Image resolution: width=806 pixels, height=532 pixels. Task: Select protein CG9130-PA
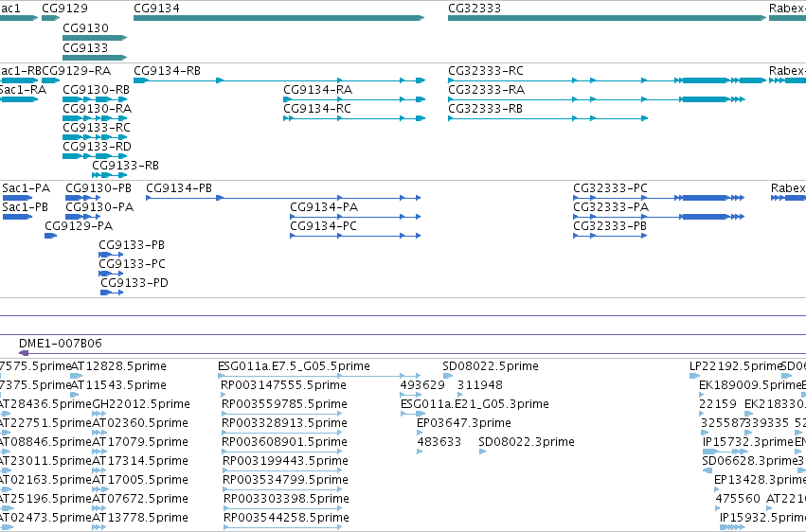pyautogui.click(x=99, y=207)
